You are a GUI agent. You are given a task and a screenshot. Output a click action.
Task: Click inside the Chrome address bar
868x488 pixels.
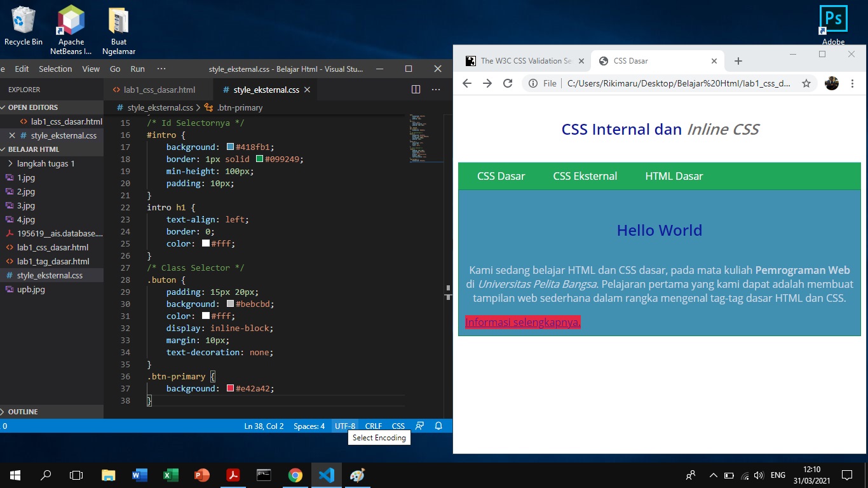(667, 83)
